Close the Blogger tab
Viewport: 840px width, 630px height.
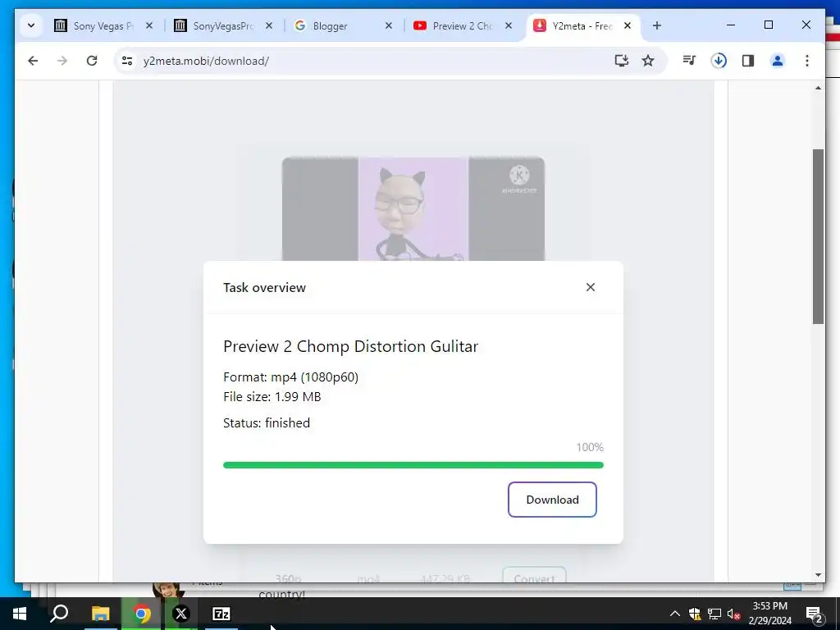click(x=389, y=25)
